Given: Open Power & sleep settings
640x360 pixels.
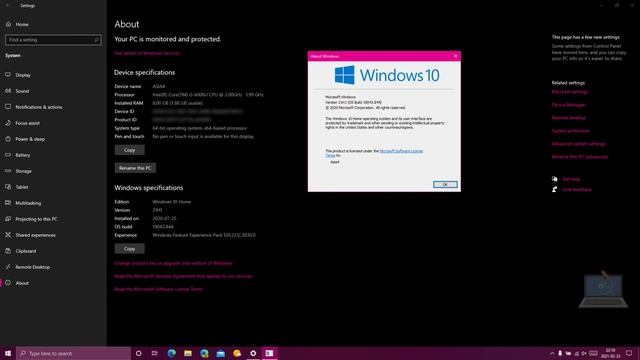Looking at the screenshot, I should coord(30,139).
